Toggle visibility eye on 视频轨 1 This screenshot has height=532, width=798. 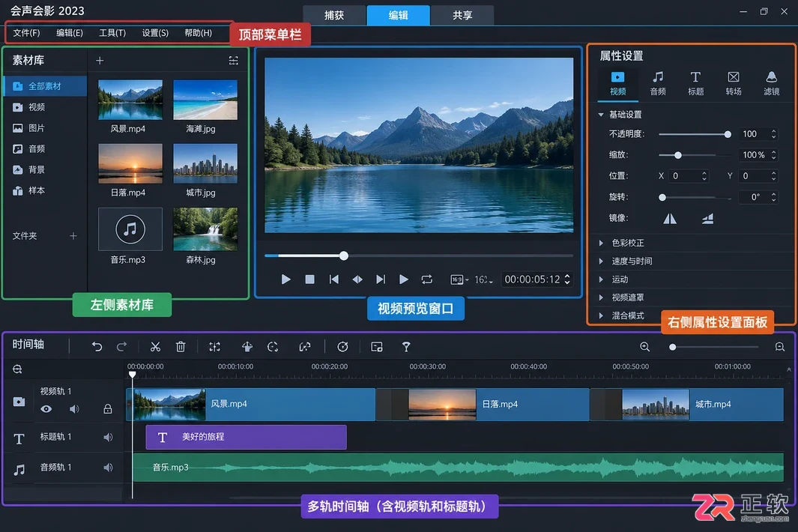(x=46, y=409)
